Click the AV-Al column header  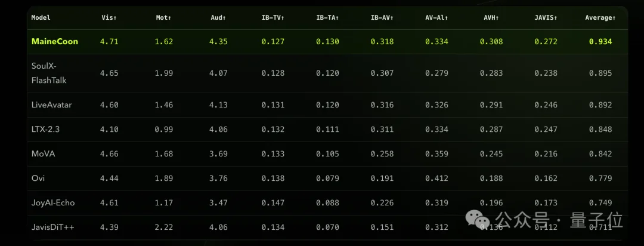(436, 18)
